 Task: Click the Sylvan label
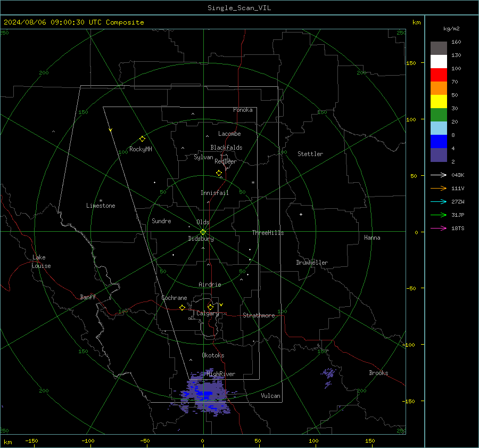tap(203, 157)
